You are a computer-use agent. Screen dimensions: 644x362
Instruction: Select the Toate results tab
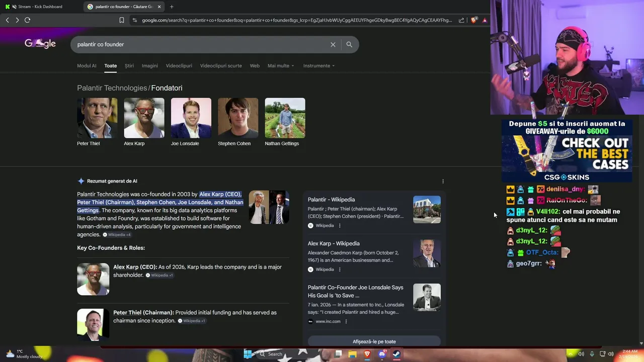coord(111,66)
